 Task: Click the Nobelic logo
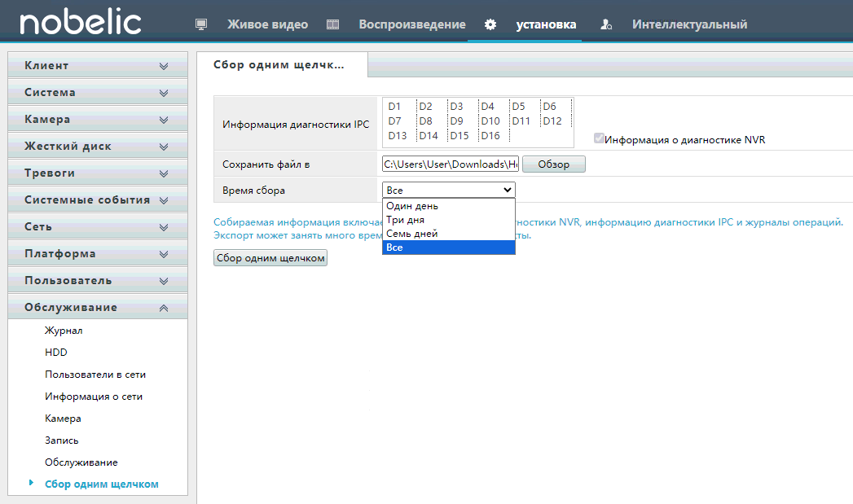coord(81,23)
